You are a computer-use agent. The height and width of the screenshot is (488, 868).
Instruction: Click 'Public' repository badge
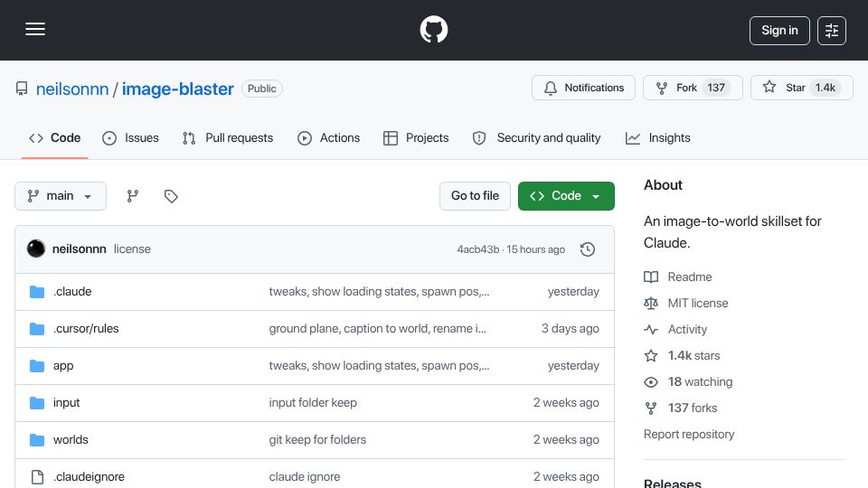262,89
